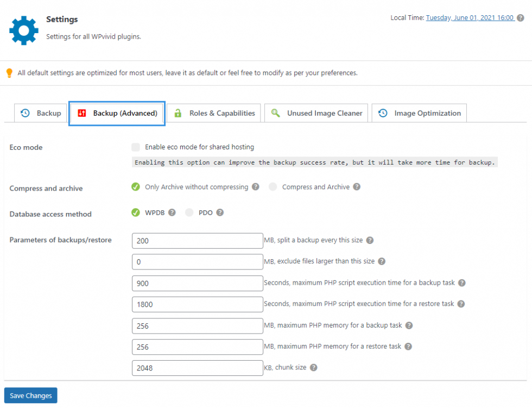Click the backup split size input field
The image size is (532, 408).
pos(197,241)
